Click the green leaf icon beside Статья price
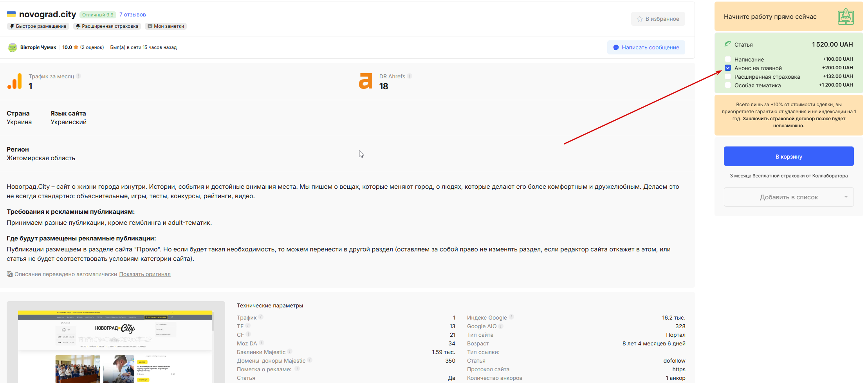The height and width of the screenshot is (383, 868). pos(728,44)
